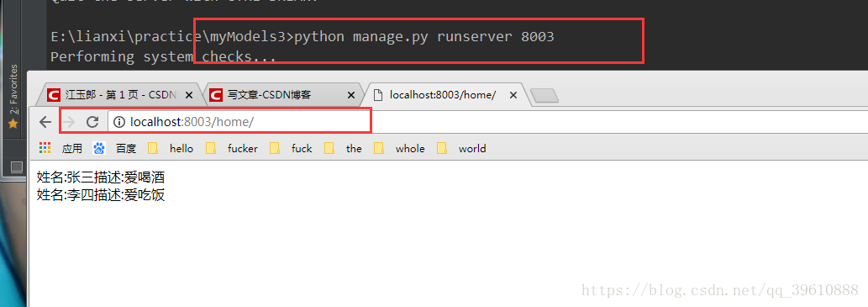Image resolution: width=868 pixels, height=307 pixels.
Task: Click the folder icon next to hello
Action: pyautogui.click(x=153, y=148)
